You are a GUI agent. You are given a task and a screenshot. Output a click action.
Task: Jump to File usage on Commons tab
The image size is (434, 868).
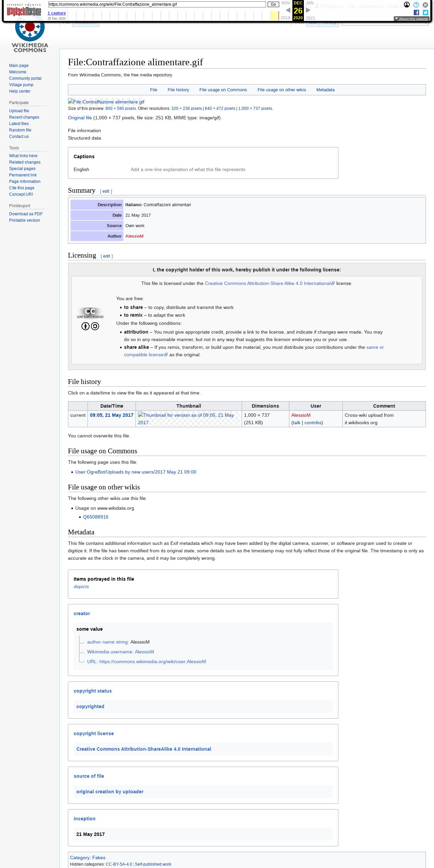[223, 90]
